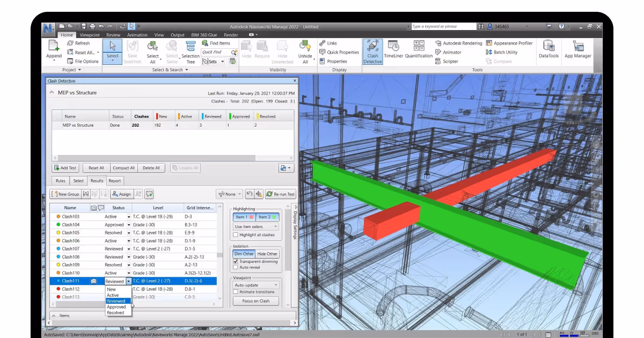Image resolution: width=644 pixels, height=338 pixels.
Task: Enable Quick Properties in Display group
Action: click(x=339, y=52)
